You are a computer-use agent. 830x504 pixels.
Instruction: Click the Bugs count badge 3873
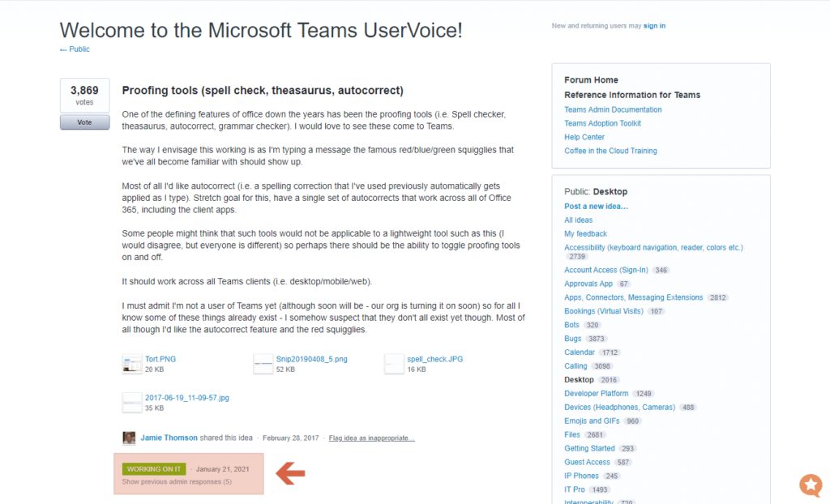[x=596, y=339]
